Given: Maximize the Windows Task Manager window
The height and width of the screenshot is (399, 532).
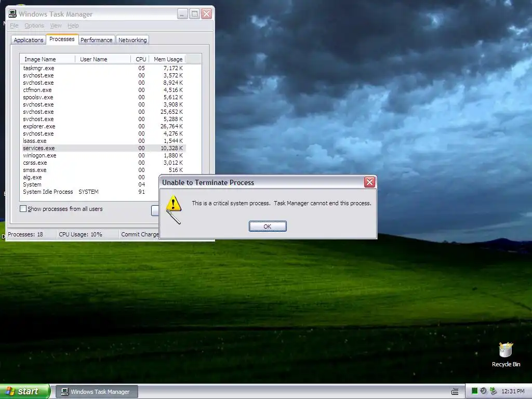Looking at the screenshot, I should tap(194, 14).
